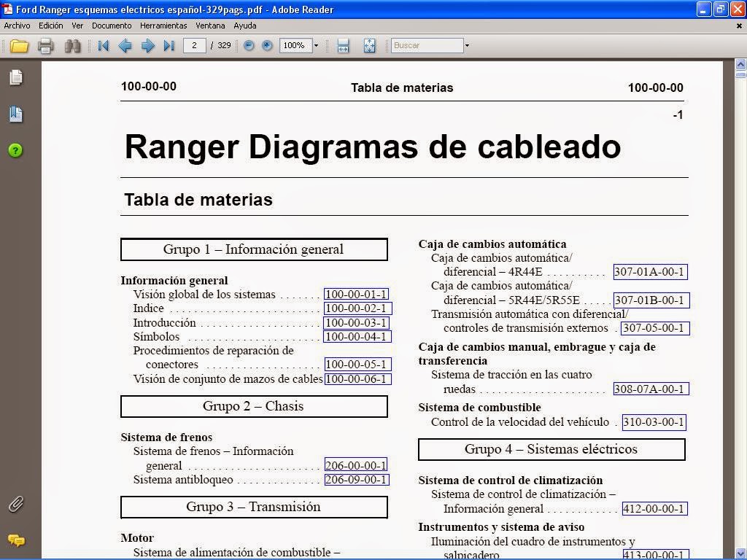Click heading Grupo 1 – Información general
Image resolution: width=747 pixels, height=560 pixels.
click(254, 249)
